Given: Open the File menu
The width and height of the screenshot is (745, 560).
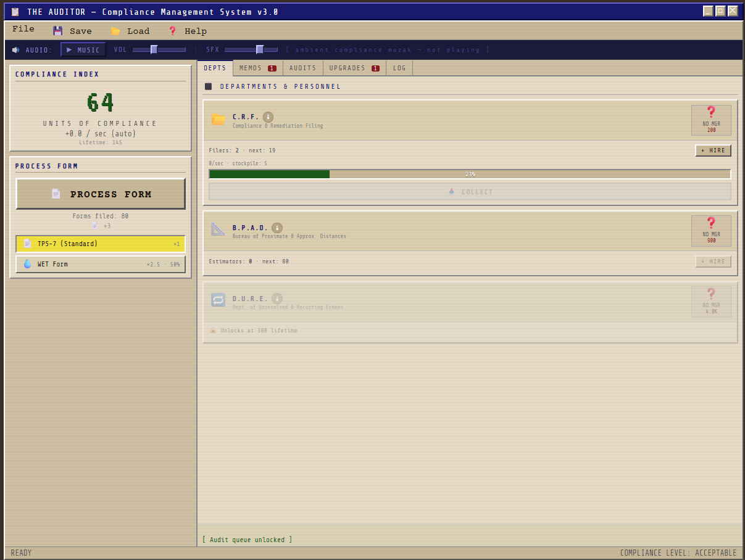Looking at the screenshot, I should pos(23,29).
